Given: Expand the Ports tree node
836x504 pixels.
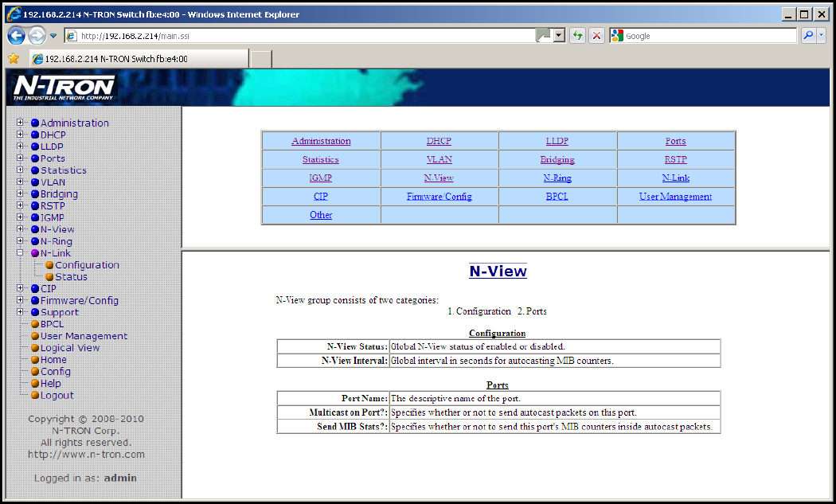Looking at the screenshot, I should click(20, 158).
